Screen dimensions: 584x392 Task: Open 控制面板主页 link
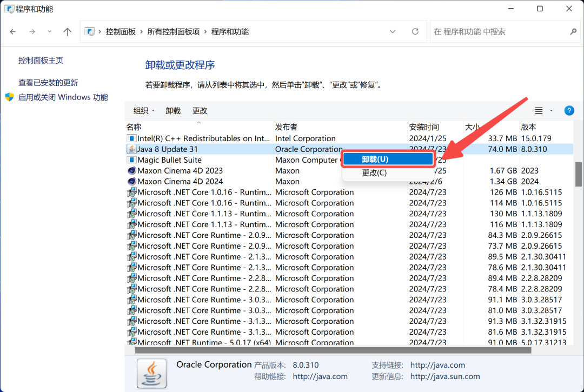click(x=41, y=61)
